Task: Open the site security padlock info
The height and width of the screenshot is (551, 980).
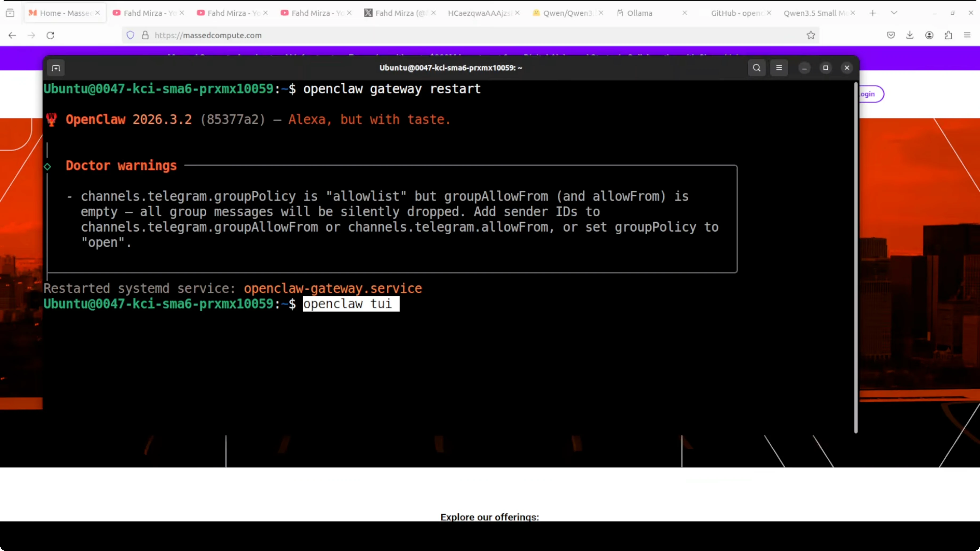Action: pos(145,35)
